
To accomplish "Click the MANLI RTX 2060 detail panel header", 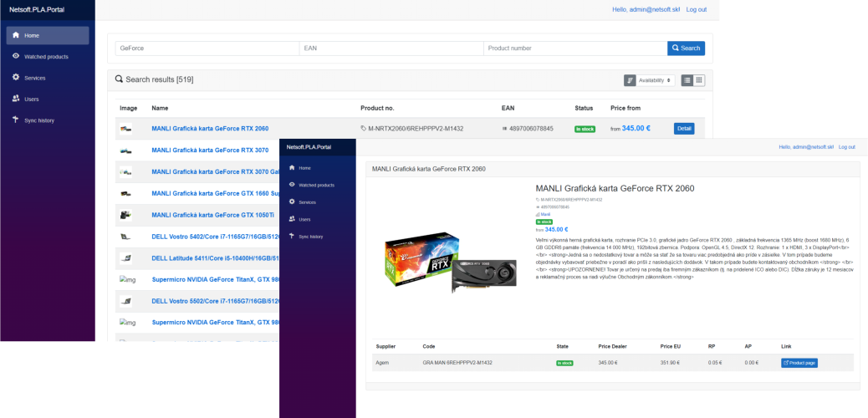I will 612,169.
